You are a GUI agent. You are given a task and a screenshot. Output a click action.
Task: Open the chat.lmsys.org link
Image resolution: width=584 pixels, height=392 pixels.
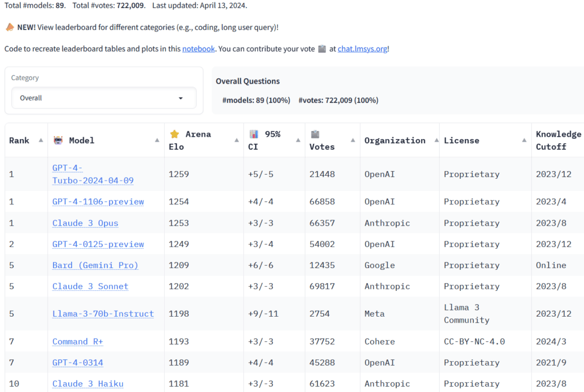pos(363,49)
